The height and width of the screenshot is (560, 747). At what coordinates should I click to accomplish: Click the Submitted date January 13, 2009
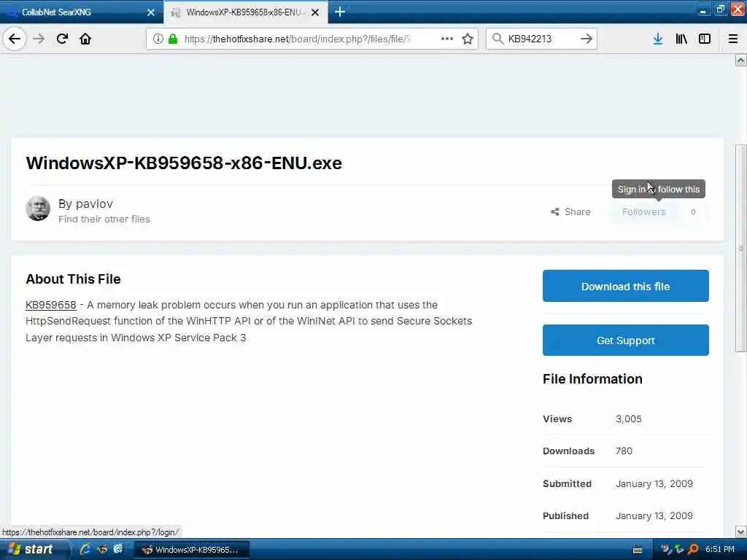(654, 484)
